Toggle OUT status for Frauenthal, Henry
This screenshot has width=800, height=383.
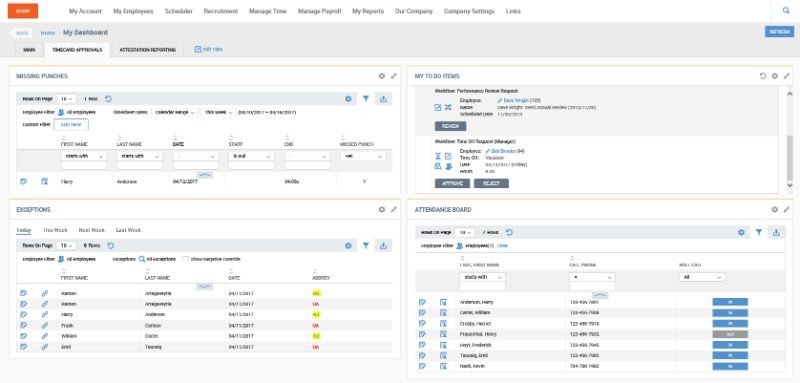tap(730, 335)
